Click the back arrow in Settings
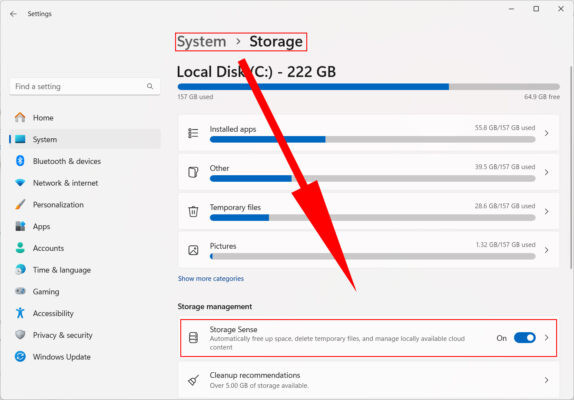 click(x=14, y=14)
